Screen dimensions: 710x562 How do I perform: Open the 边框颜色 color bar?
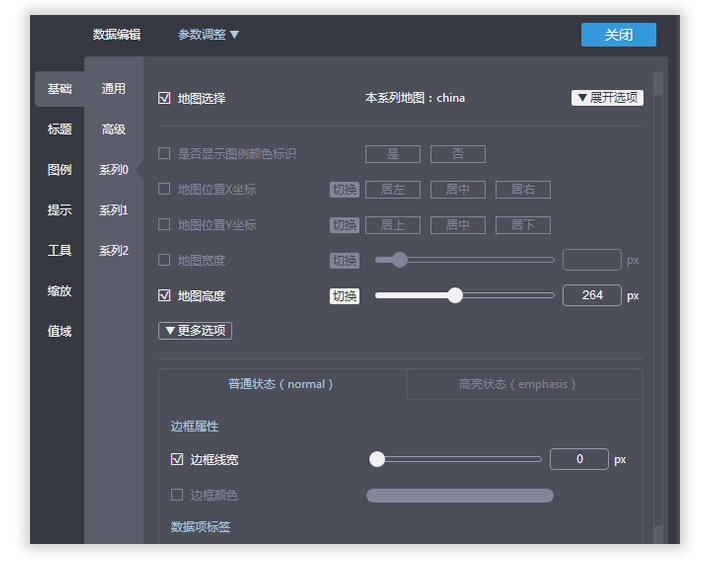pyautogui.click(x=460, y=495)
